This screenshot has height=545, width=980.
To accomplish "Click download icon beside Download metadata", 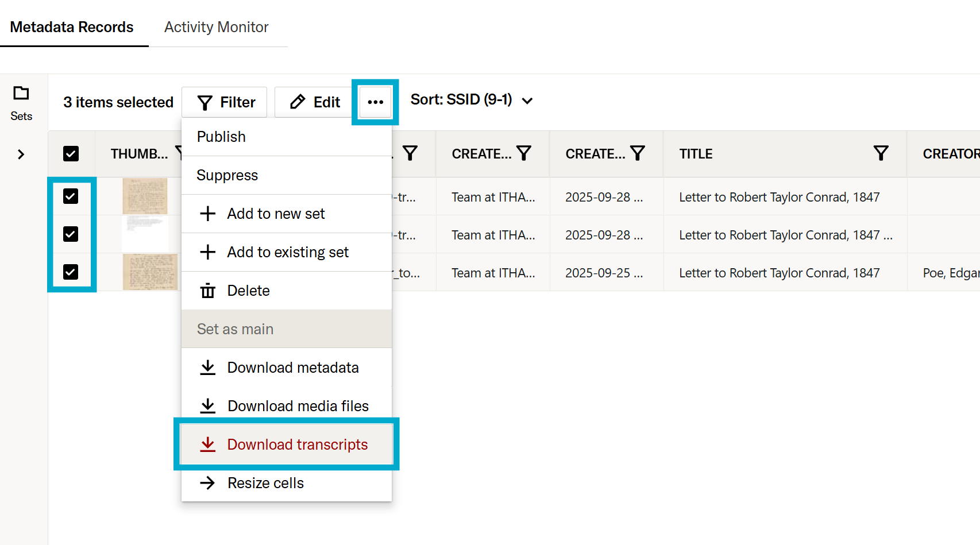I will pyautogui.click(x=207, y=368).
